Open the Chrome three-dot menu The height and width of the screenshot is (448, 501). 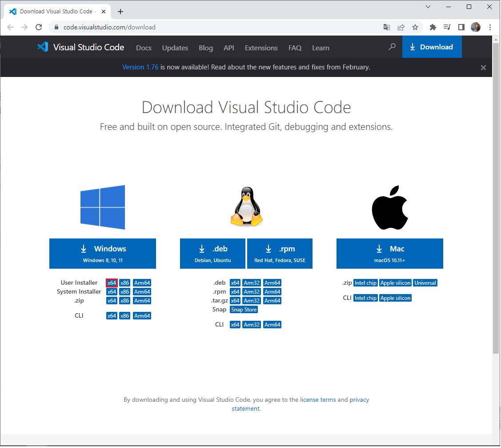(490, 27)
